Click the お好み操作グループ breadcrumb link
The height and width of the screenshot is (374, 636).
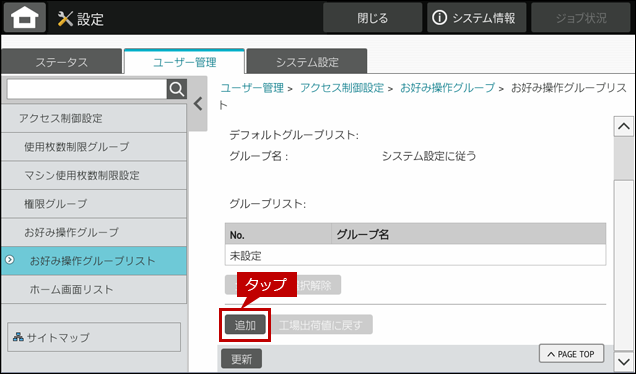tap(447, 88)
